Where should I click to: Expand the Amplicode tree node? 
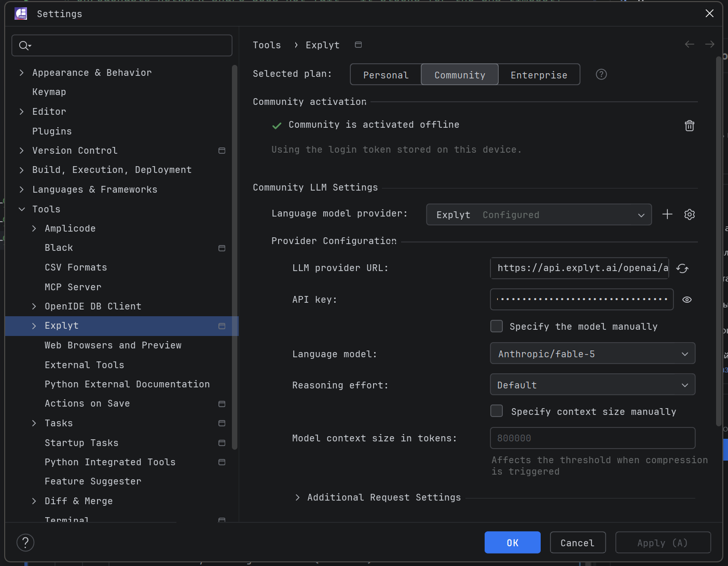[x=34, y=228]
